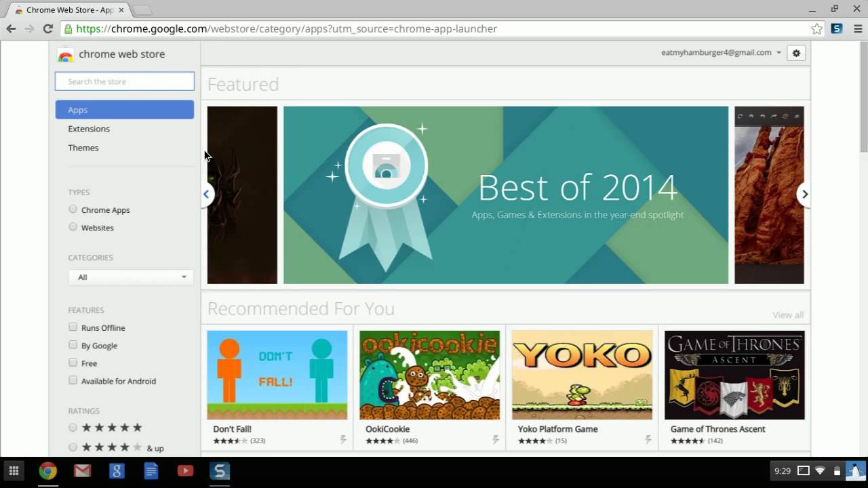Click View all recommendations link
The height and width of the screenshot is (488, 868).
(x=788, y=314)
